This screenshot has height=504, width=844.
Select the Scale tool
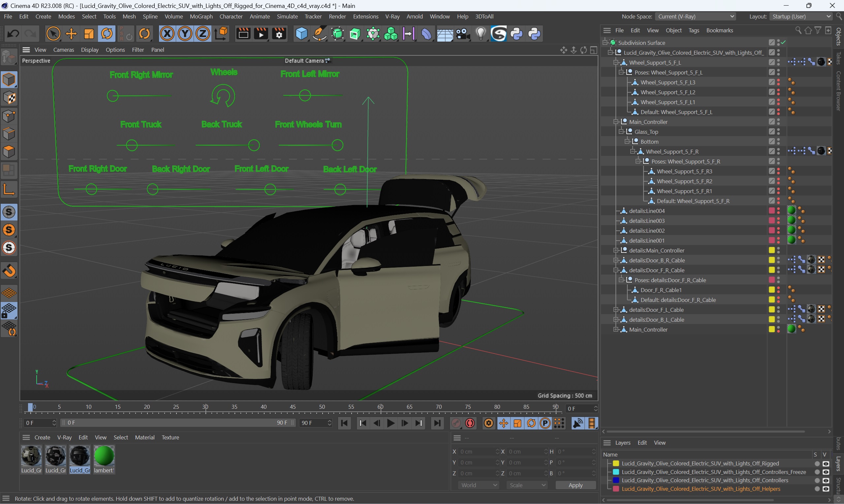pyautogui.click(x=89, y=34)
